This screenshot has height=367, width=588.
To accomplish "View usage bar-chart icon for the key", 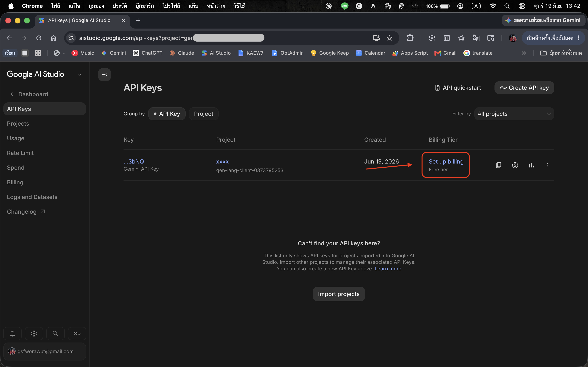I will pos(531,165).
